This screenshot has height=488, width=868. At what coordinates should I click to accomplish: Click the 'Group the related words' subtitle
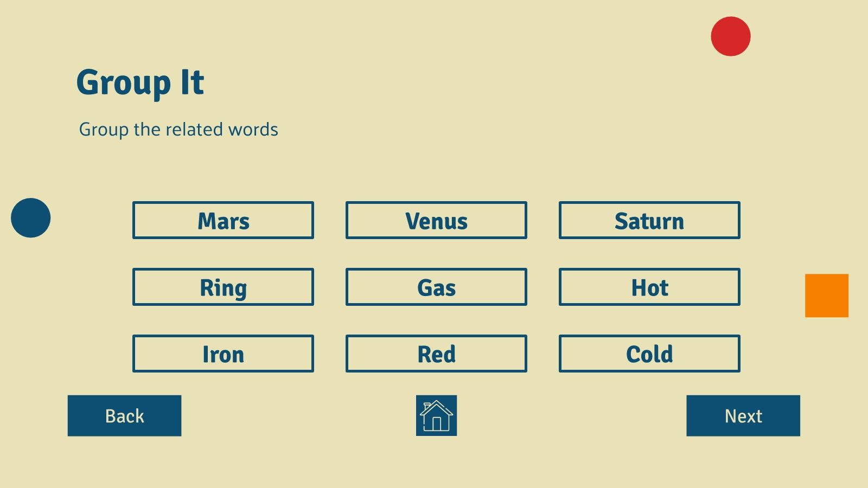click(178, 130)
